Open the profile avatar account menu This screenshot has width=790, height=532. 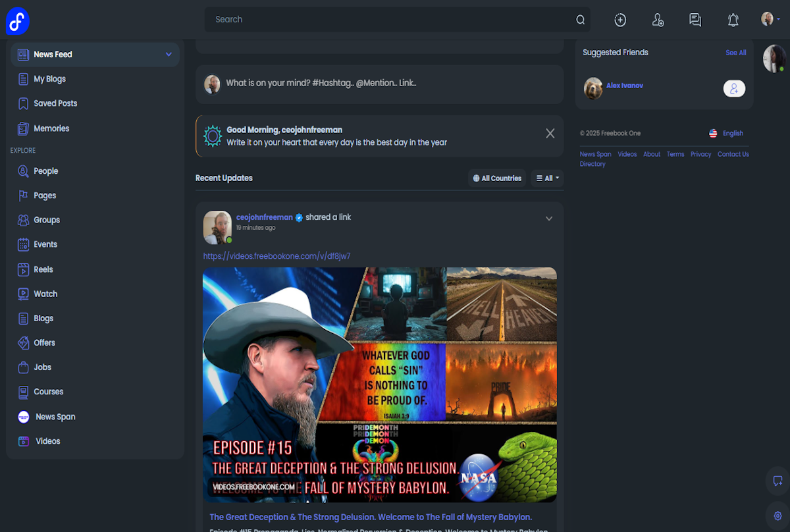click(x=770, y=19)
